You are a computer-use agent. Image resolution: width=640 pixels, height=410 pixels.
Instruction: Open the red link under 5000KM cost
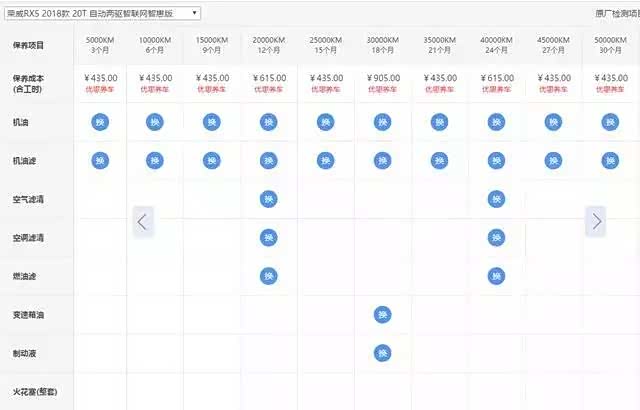pos(100,89)
